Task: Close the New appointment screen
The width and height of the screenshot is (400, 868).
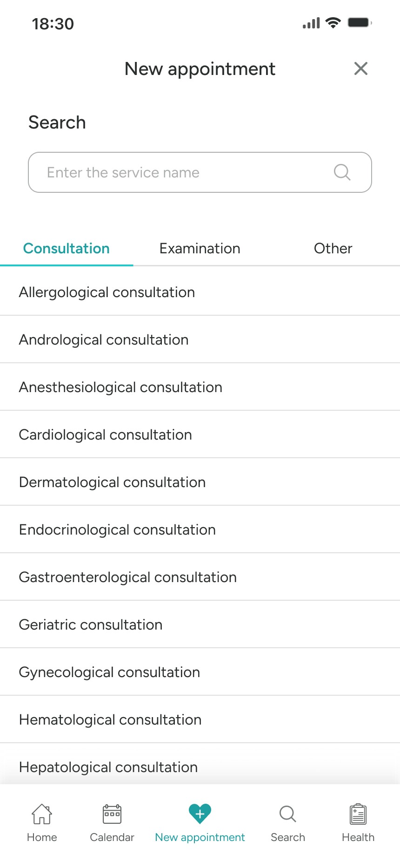Action: coord(361,68)
